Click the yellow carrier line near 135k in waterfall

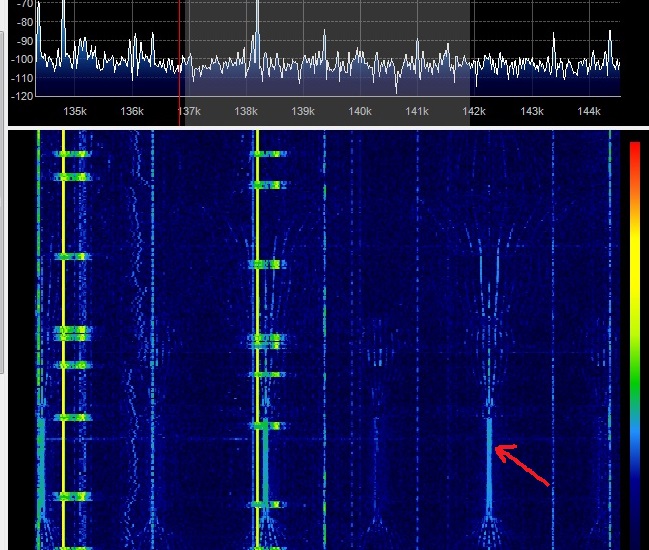(x=63, y=339)
